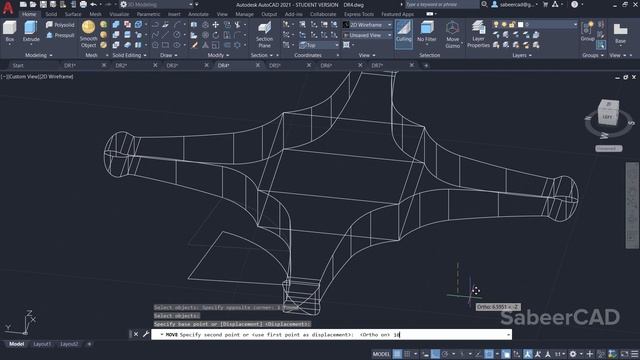Viewport: 640px width, 360px height.
Task: Expand the Solid Editing panel
Action: click(x=129, y=55)
